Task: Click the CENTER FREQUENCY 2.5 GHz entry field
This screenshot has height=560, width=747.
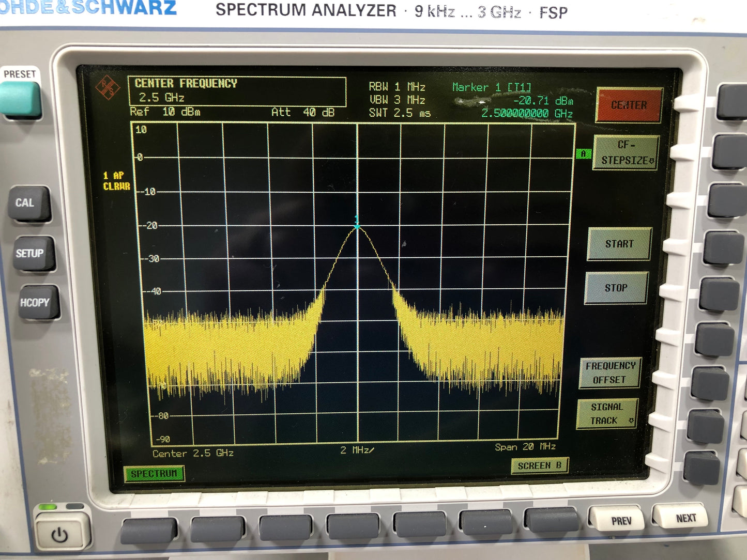Action: point(237,91)
